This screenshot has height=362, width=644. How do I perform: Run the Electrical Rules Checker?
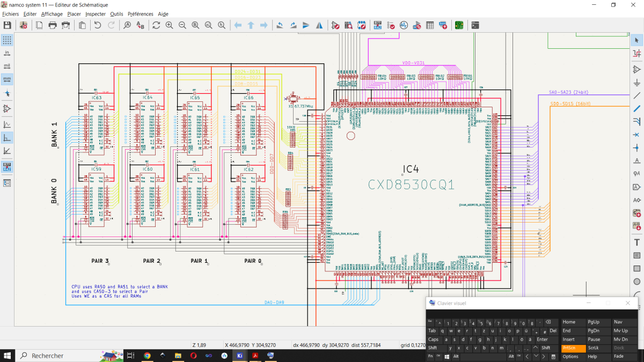click(391, 25)
